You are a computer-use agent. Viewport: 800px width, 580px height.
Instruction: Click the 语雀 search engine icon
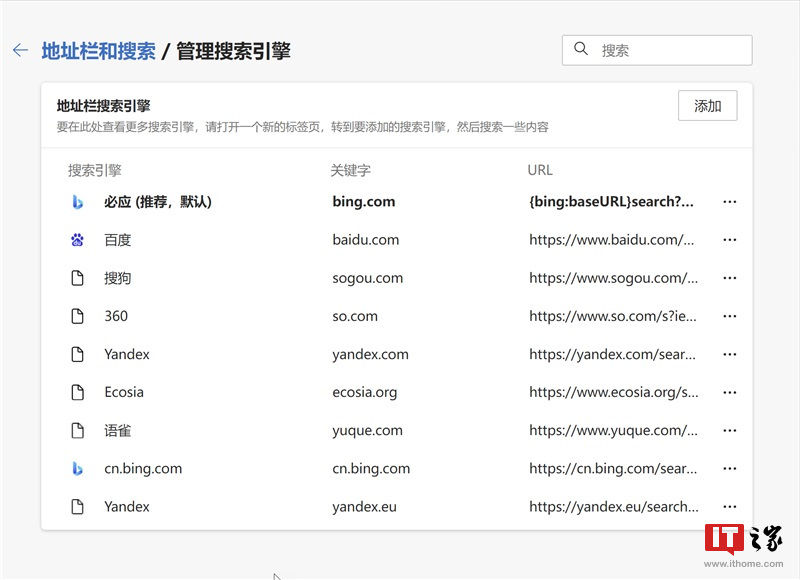[79, 430]
